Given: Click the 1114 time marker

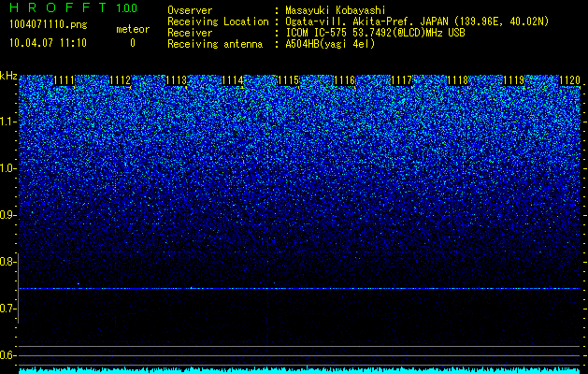Looking at the screenshot, I should [x=233, y=80].
